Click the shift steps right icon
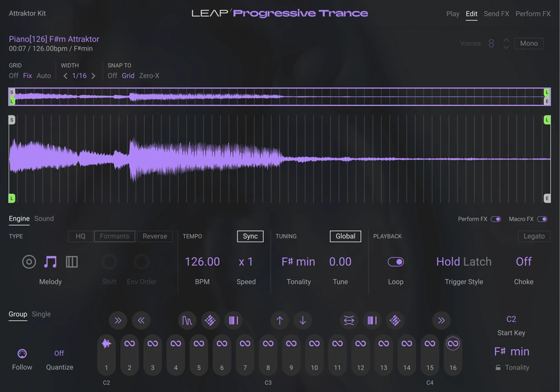Image resolution: width=560 pixels, height=392 pixels. pyautogui.click(x=118, y=320)
